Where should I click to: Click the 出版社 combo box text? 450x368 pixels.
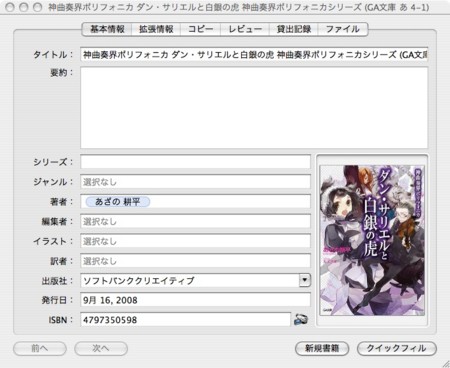[190, 280]
